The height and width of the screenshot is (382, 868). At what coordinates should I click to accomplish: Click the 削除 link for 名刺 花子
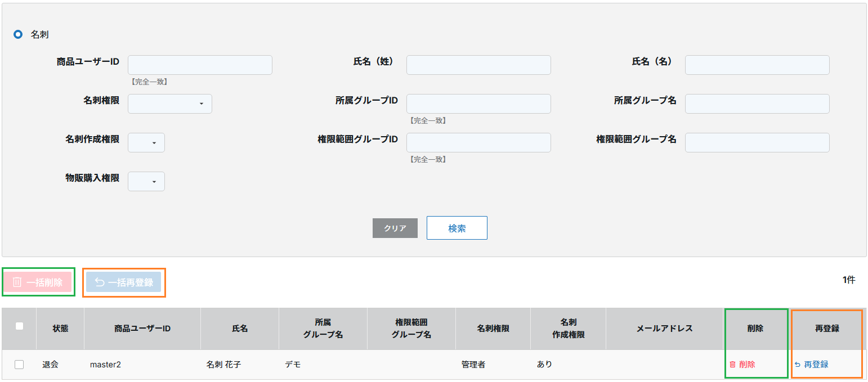click(747, 365)
